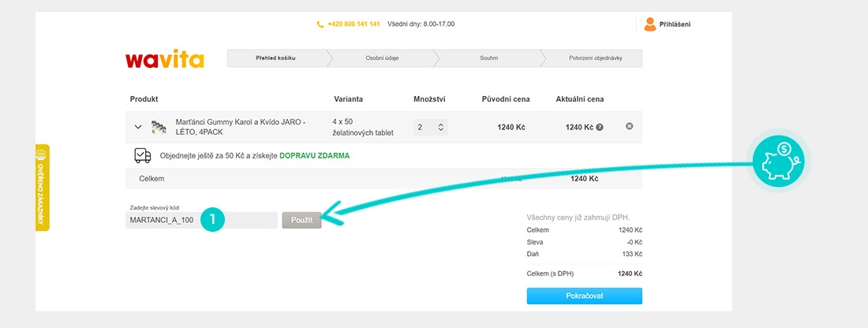Open Přihlášení user account icon

650,24
